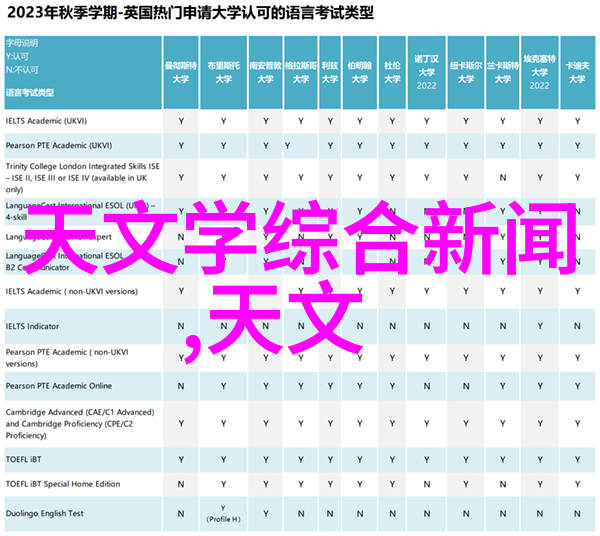Click the 利兹大学 column header
This screenshot has width=600, height=536.
click(330, 72)
